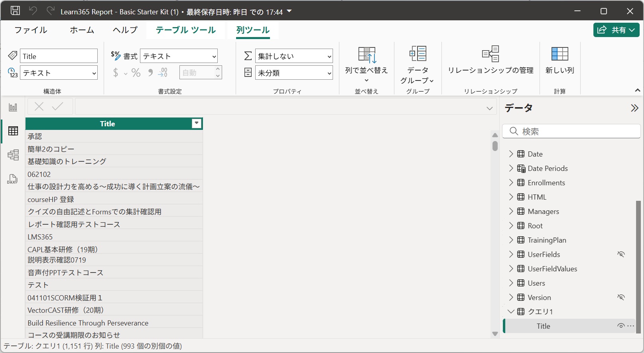The width and height of the screenshot is (644, 353).
Task: Click the 検索 search box in データ pane
Action: 571,131
